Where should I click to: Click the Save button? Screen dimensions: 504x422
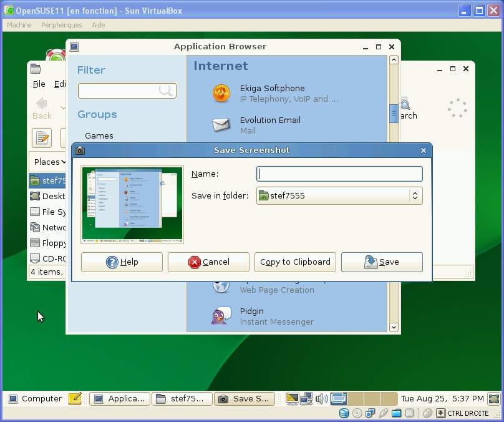pos(382,262)
